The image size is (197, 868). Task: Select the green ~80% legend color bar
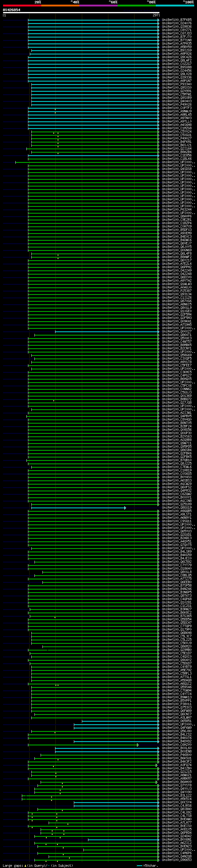[x=137, y=6]
